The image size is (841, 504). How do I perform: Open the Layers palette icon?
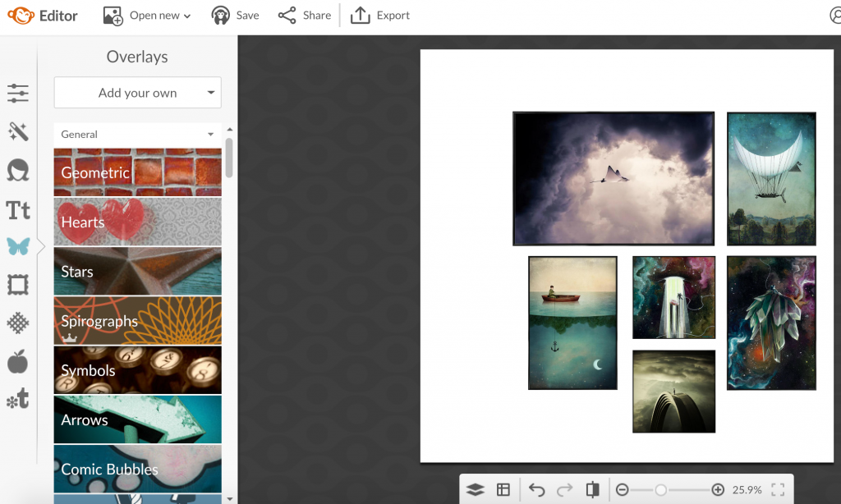[476, 489]
